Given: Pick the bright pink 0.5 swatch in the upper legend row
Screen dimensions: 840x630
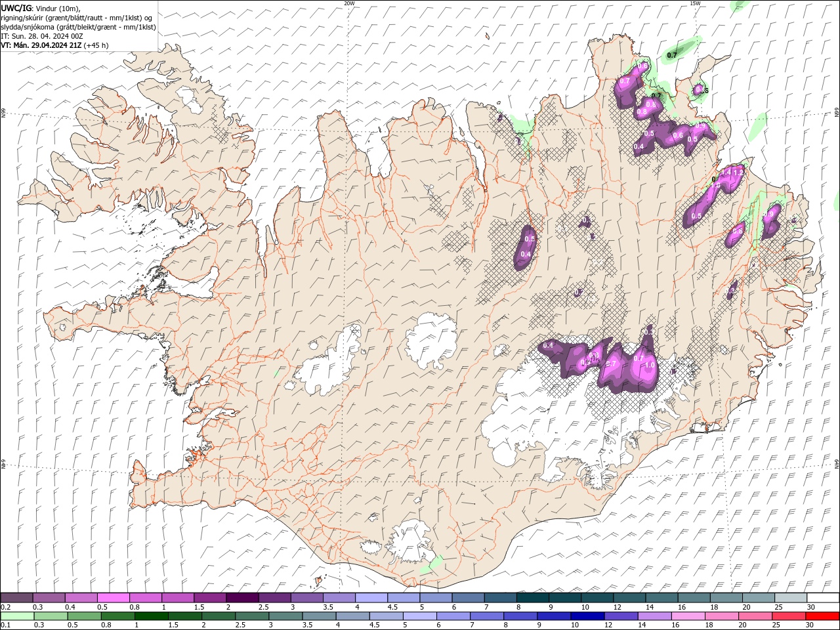Looking at the screenshot, I should 113,598.
